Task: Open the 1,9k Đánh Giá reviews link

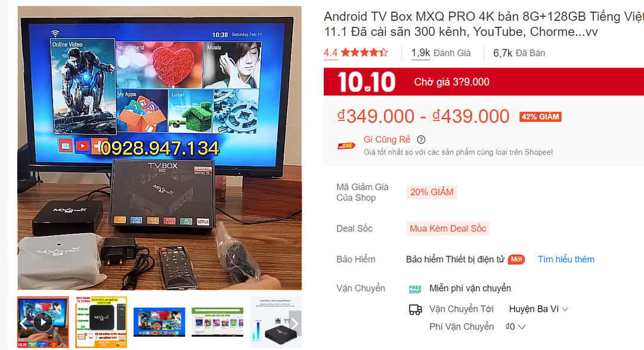Action: click(x=441, y=53)
